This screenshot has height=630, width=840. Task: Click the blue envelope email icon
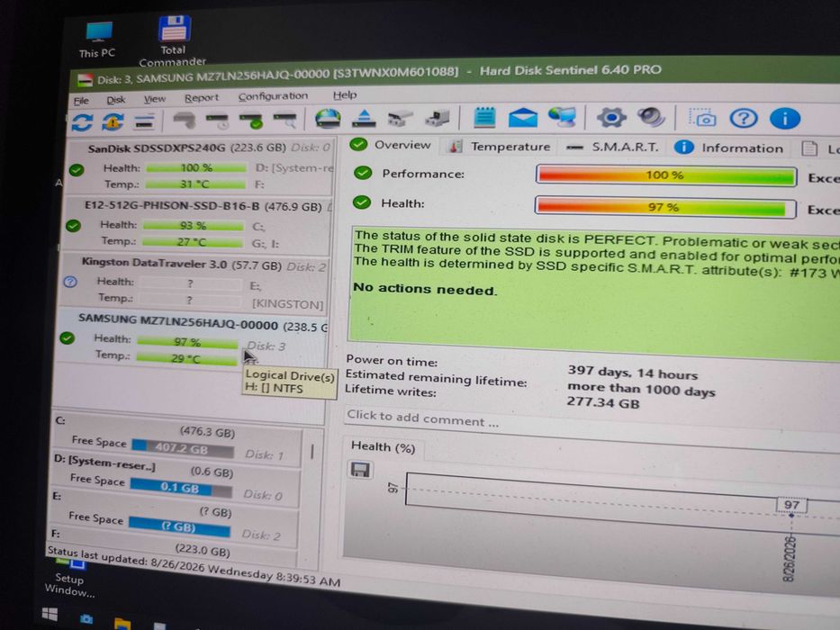click(x=523, y=117)
